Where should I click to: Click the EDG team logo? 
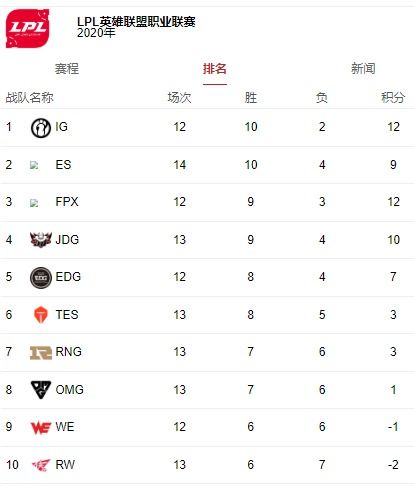tap(41, 277)
